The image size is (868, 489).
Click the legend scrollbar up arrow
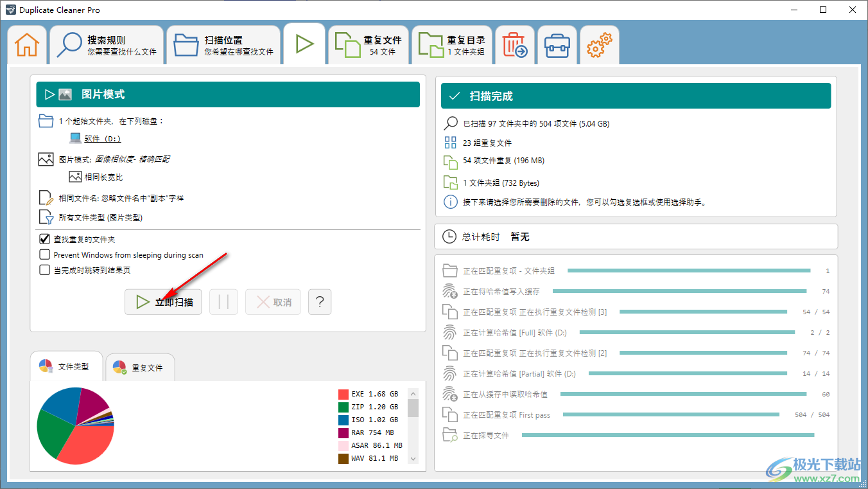(x=413, y=393)
